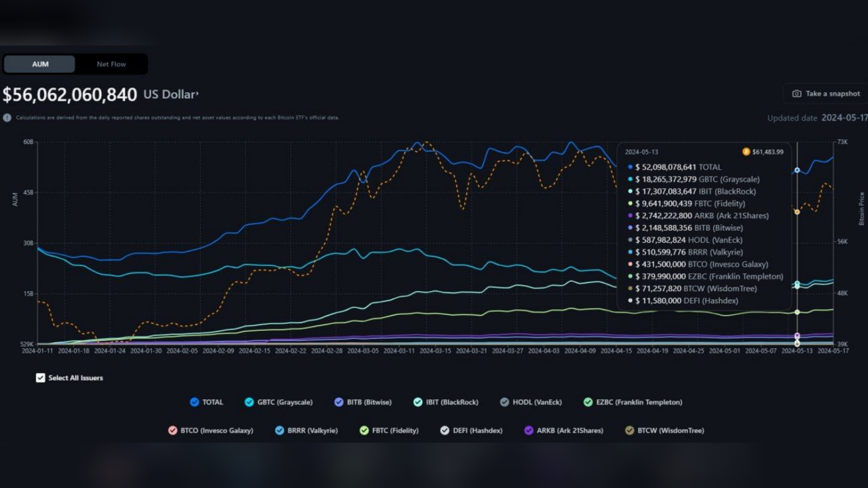Toggle EZBC (Franklin Templeton) legend item
Viewport: 868px width, 488px height.
[x=588, y=402]
